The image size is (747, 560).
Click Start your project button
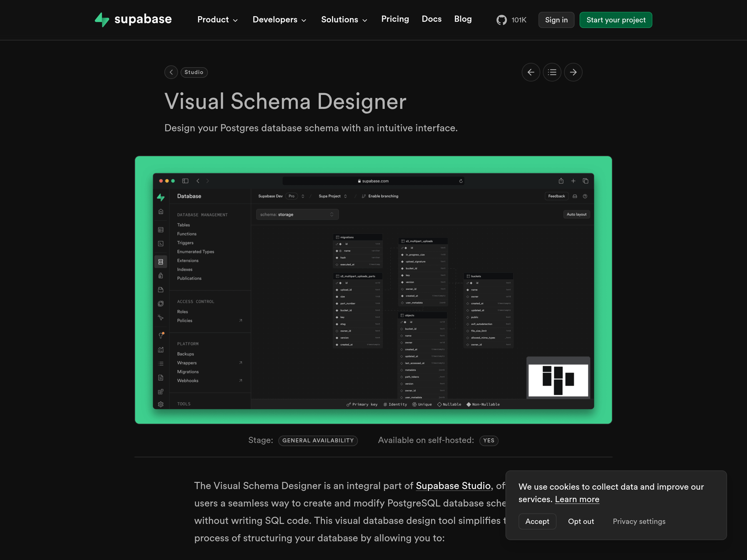point(616,20)
